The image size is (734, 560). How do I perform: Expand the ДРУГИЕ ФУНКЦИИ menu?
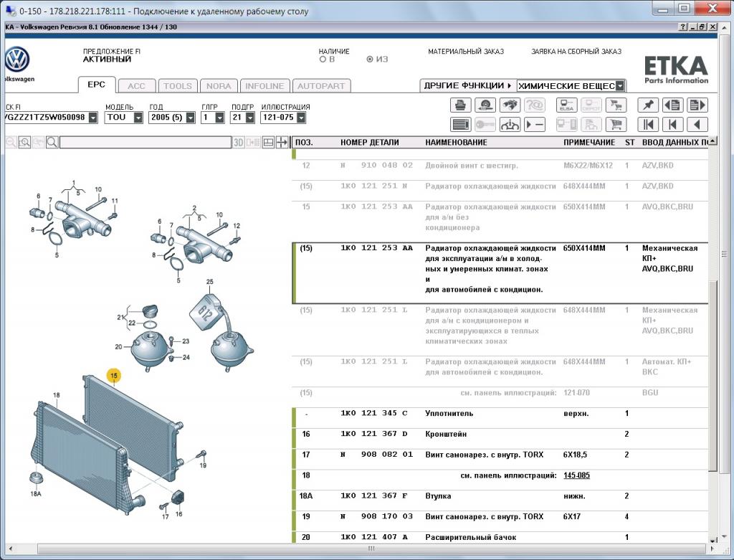pyautogui.click(x=467, y=86)
